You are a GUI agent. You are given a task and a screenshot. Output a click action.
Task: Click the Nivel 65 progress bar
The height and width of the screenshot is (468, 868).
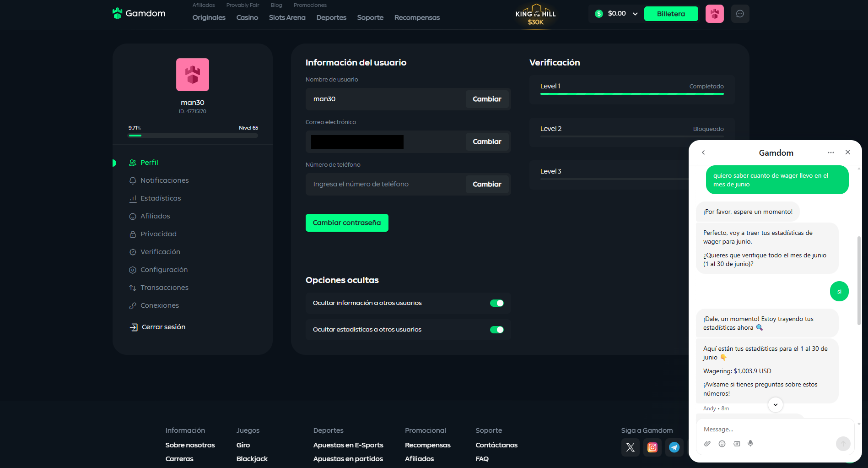click(x=193, y=136)
